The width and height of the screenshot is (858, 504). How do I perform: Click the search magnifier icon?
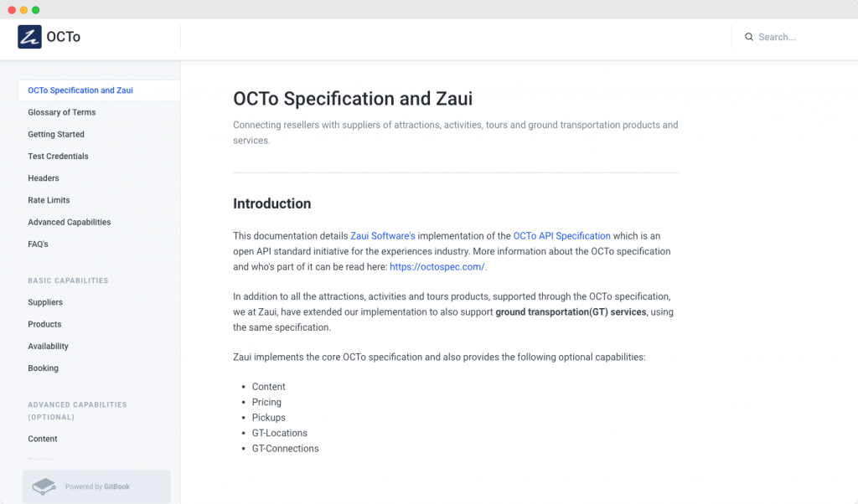[x=749, y=37]
